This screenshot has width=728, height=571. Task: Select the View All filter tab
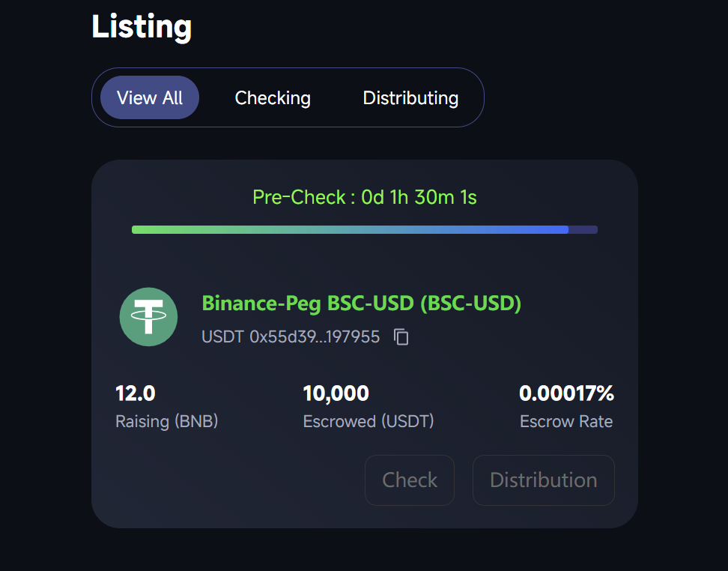tap(150, 97)
